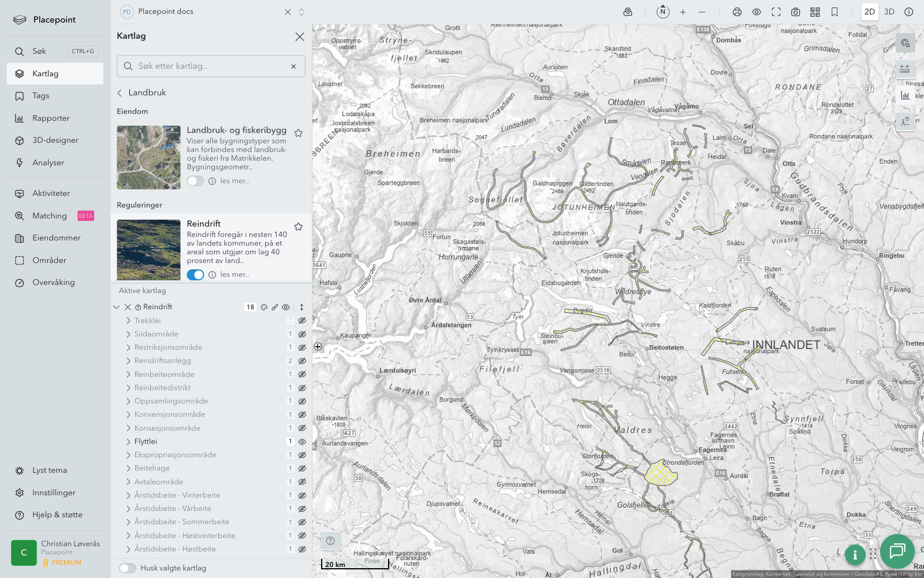Turn off the Reindrift layer toggle
This screenshot has height=578, width=924.
[x=195, y=275]
